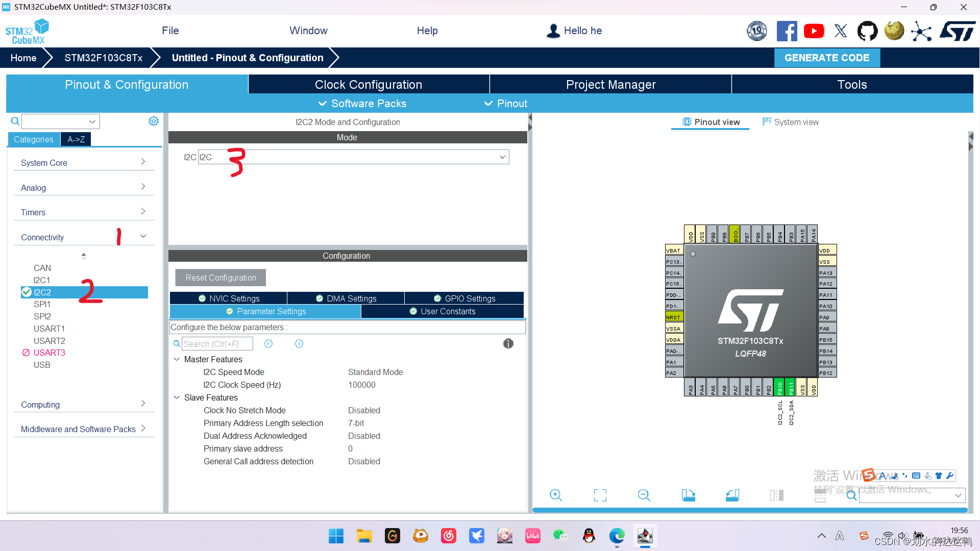Click the Facebook icon in header
This screenshot has height=551, width=980.
[x=787, y=31]
